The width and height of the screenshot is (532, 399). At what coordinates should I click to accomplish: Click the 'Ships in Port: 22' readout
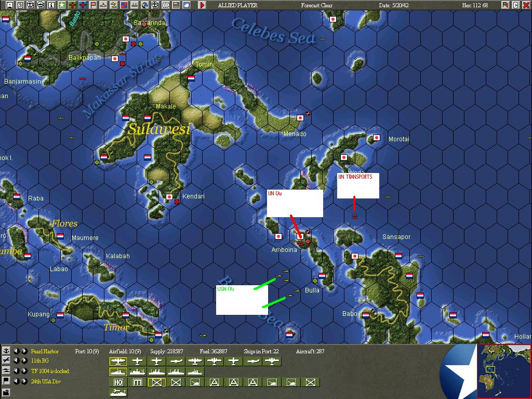pos(261,351)
